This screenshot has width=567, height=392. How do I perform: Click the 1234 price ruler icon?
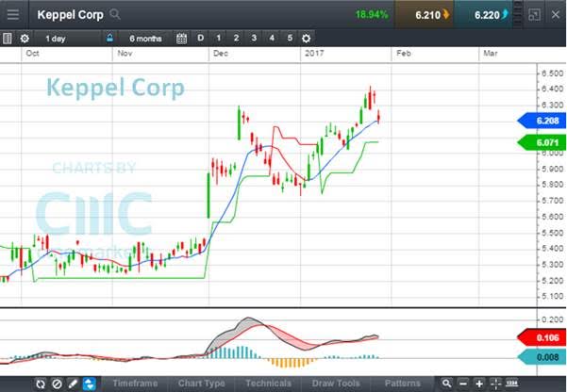(511, 383)
